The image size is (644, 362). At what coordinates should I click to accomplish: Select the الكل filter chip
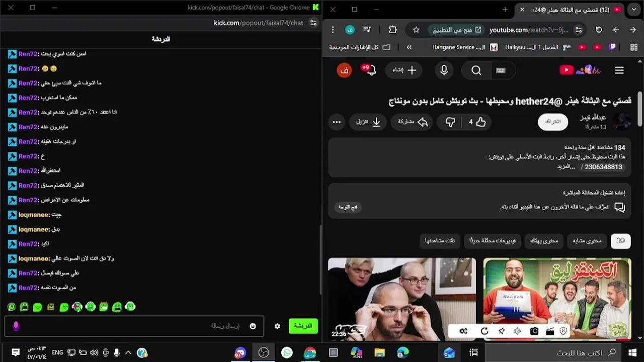point(621,241)
